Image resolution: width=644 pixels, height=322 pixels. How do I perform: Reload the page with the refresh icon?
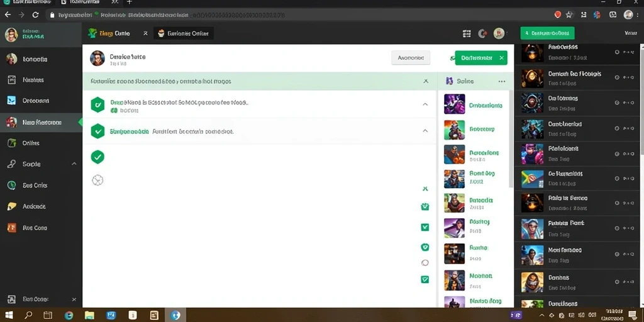click(x=35, y=15)
